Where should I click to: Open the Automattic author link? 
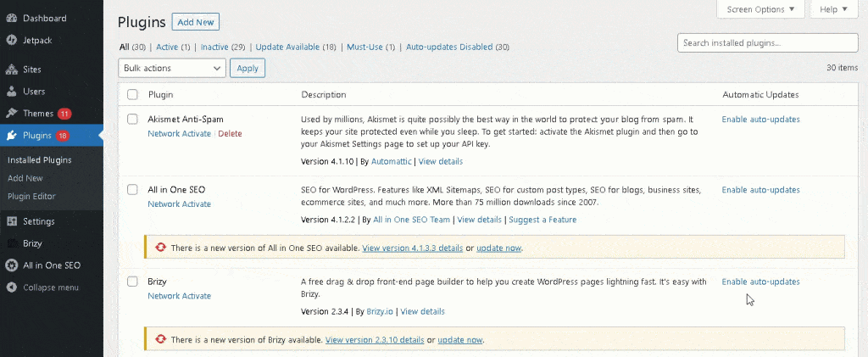392,162
